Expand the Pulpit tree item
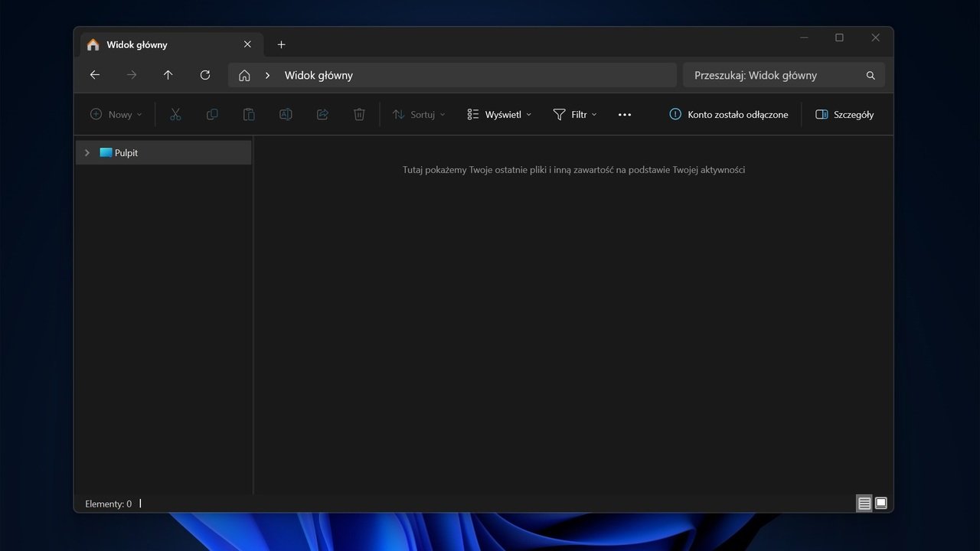Screen dimensions: 980x551 (x=87, y=152)
